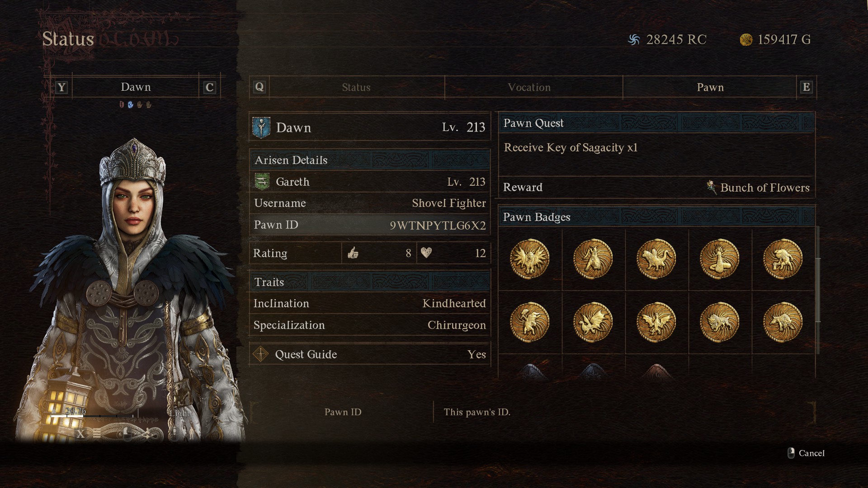
Task: Click the Cancel button
Action: click(x=806, y=453)
